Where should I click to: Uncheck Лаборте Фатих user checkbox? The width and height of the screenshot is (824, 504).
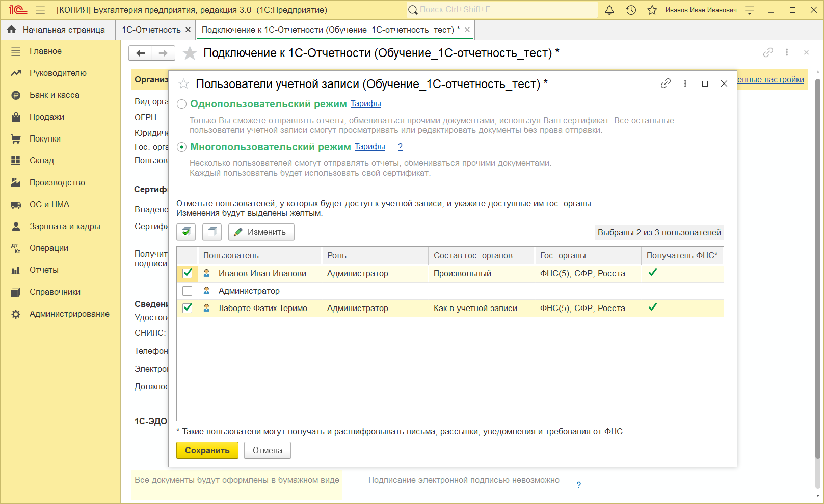click(x=188, y=308)
